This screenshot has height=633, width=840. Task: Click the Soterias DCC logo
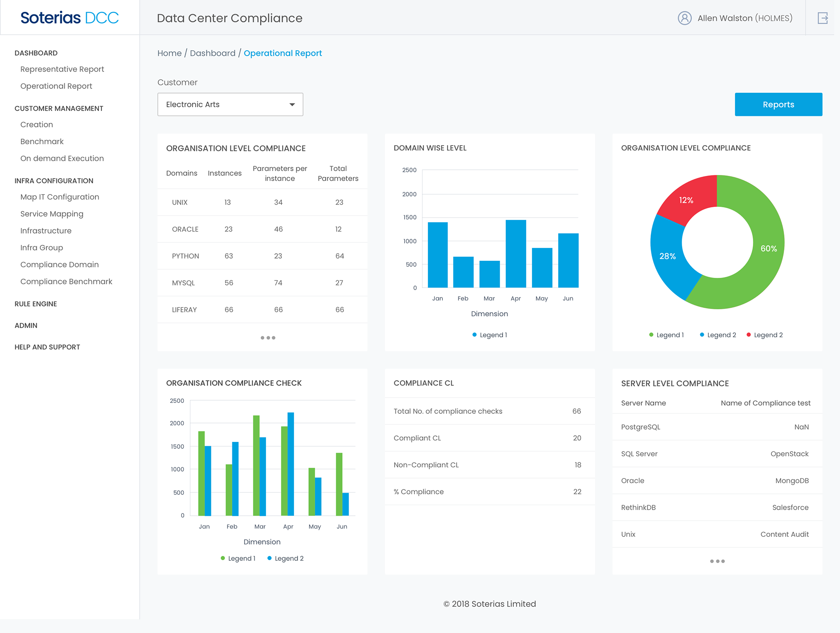pos(70,18)
